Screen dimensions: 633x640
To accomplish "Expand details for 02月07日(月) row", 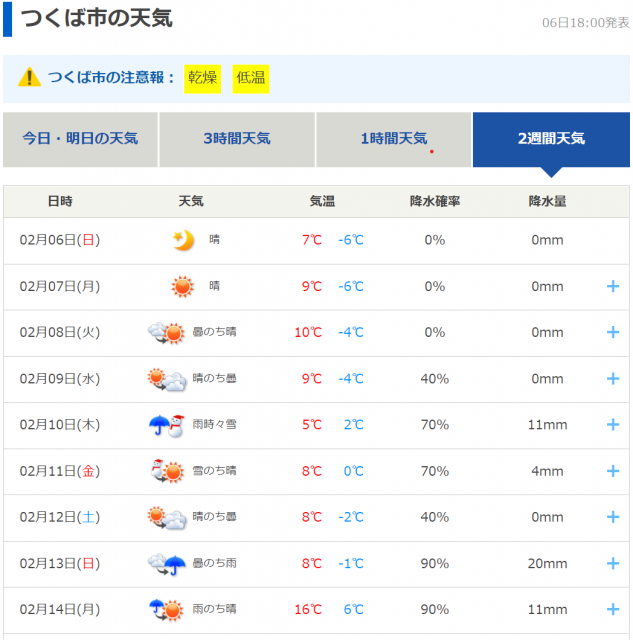I will 613,287.
